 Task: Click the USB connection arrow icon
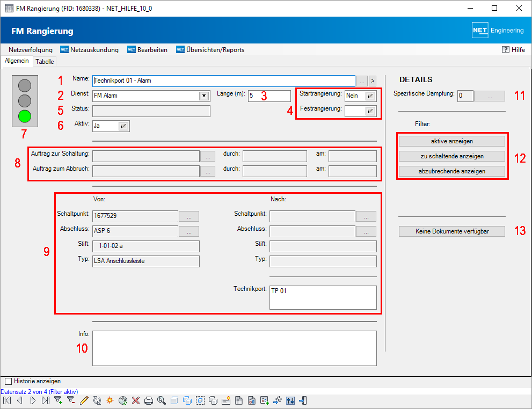(278, 400)
